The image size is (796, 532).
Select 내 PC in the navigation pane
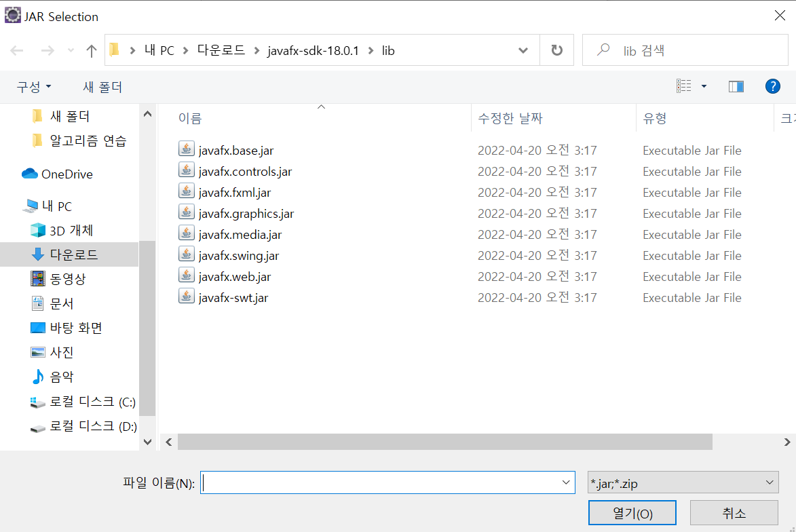57,206
